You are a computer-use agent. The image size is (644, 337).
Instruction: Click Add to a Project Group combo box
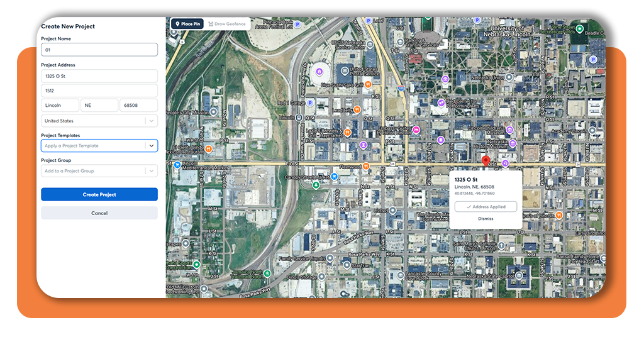click(99, 171)
